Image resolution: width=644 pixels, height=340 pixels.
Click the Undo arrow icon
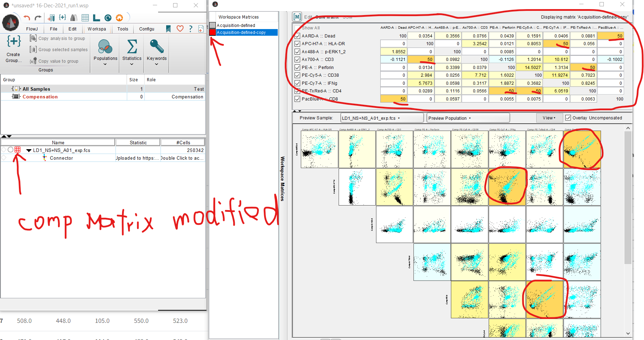26,18
